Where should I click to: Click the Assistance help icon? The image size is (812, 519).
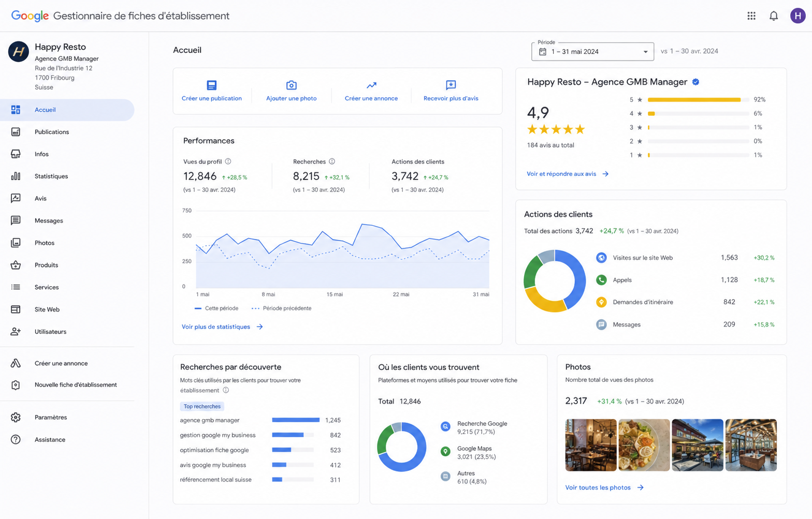16,439
